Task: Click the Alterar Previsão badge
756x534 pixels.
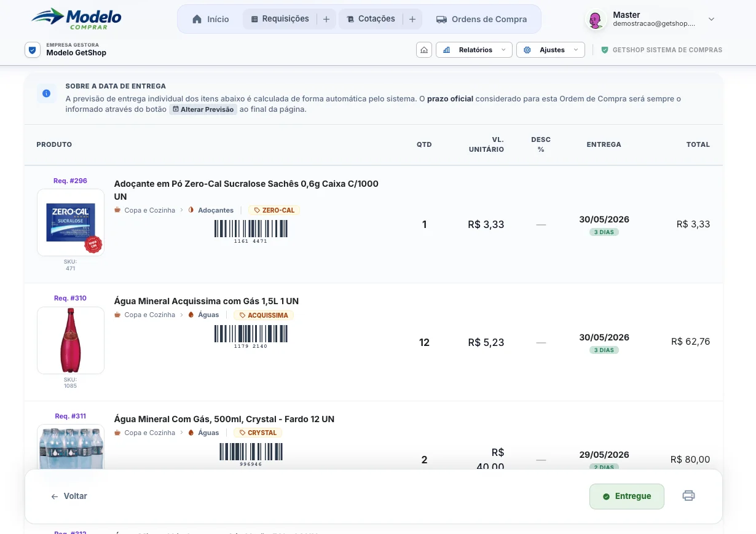Action: point(203,109)
